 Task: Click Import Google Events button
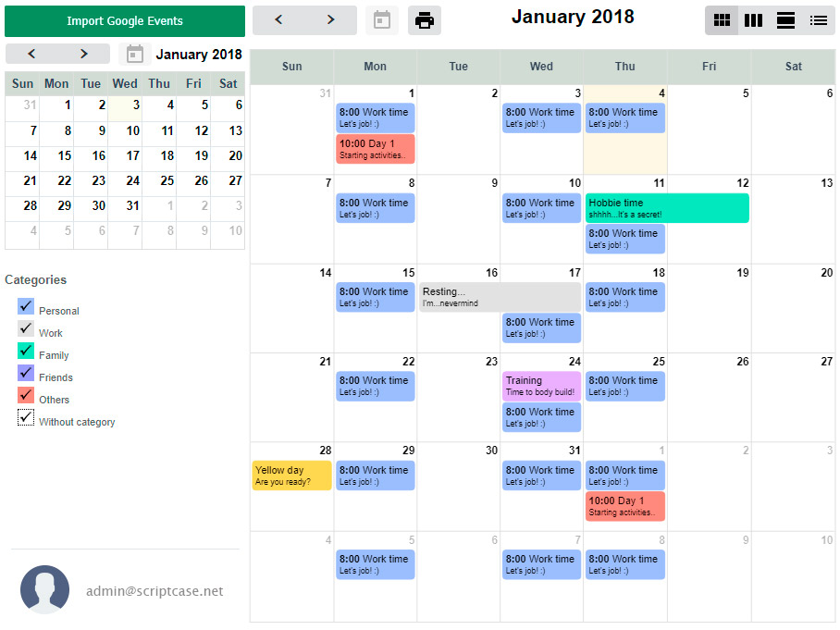125,21
